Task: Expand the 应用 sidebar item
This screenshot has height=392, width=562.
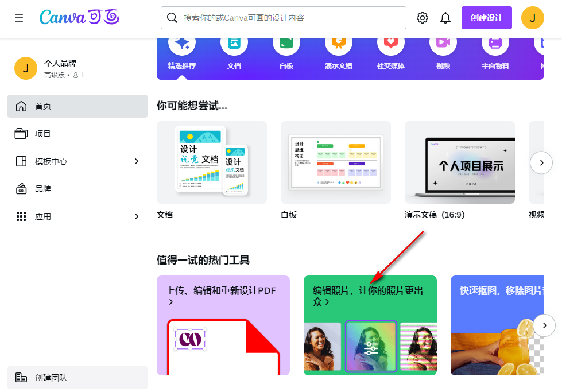Action: tap(77, 216)
